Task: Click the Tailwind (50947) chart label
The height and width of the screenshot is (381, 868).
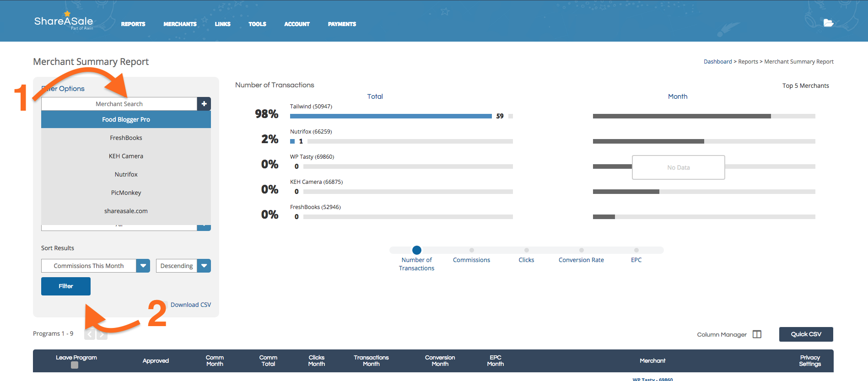Action: 311,107
